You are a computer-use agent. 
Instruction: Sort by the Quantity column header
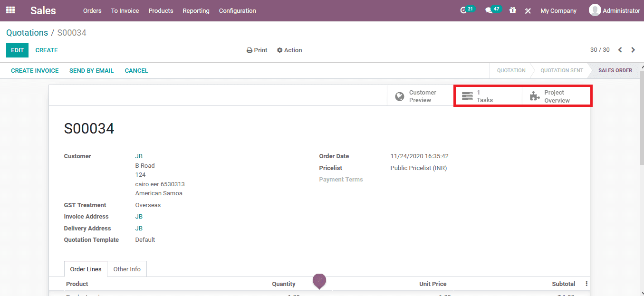tap(284, 284)
